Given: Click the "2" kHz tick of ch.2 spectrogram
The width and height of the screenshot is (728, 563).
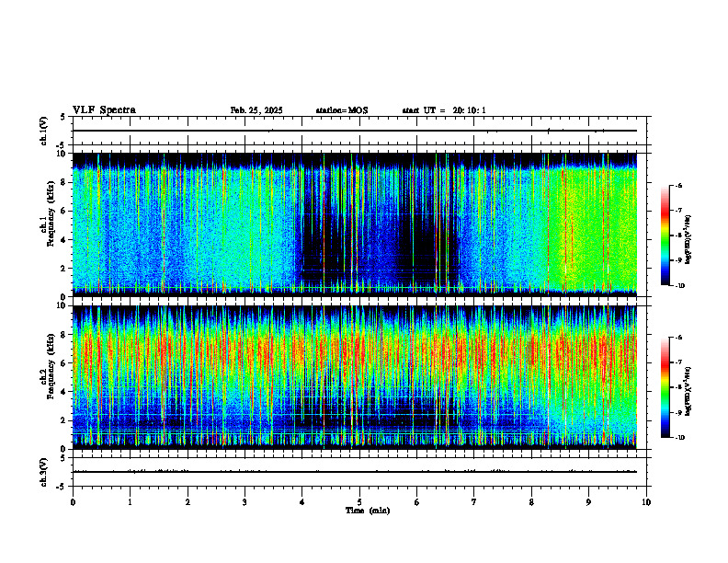Looking at the screenshot, I should [64, 420].
